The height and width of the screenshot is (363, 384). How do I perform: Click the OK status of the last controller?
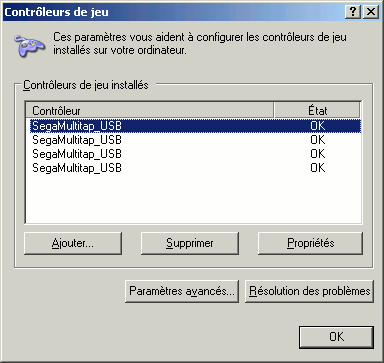coord(318,168)
